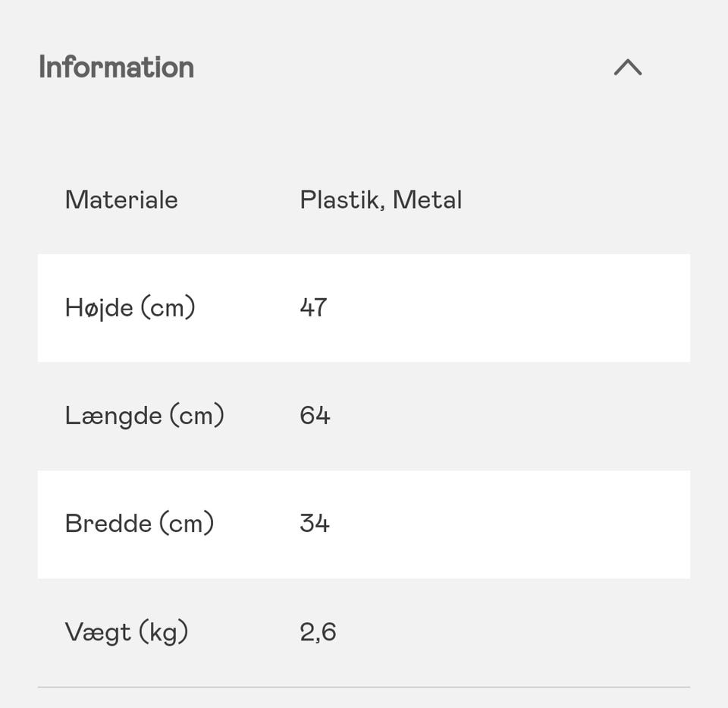Select the width value 34

point(315,524)
